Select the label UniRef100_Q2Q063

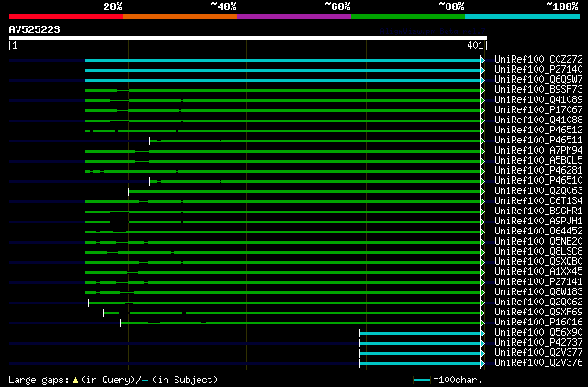coord(538,190)
